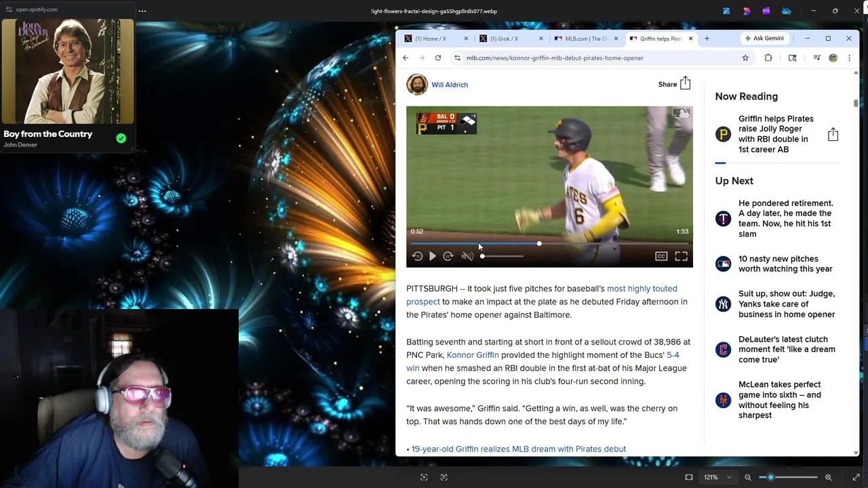Click Will Aldrich author avatar

pos(417,85)
